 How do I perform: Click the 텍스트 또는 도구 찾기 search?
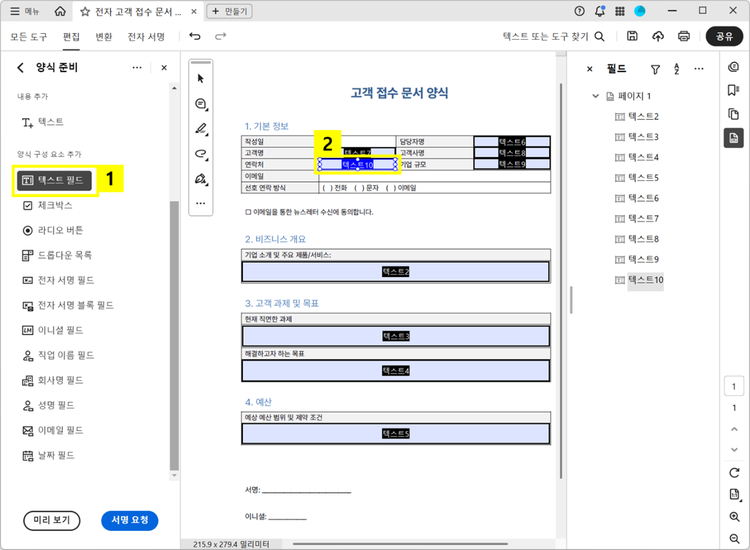553,36
